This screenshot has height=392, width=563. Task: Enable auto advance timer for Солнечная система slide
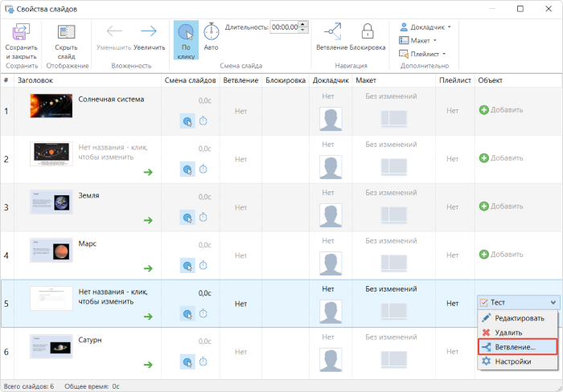[203, 120]
